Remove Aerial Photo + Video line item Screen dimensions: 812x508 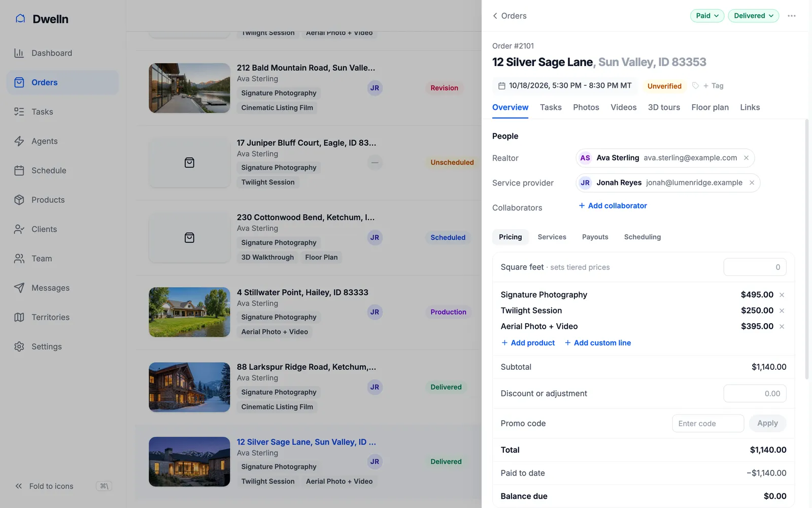click(782, 327)
